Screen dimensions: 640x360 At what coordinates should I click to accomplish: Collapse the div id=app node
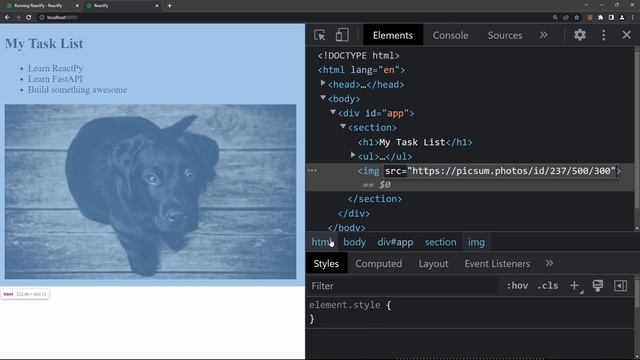333,112
